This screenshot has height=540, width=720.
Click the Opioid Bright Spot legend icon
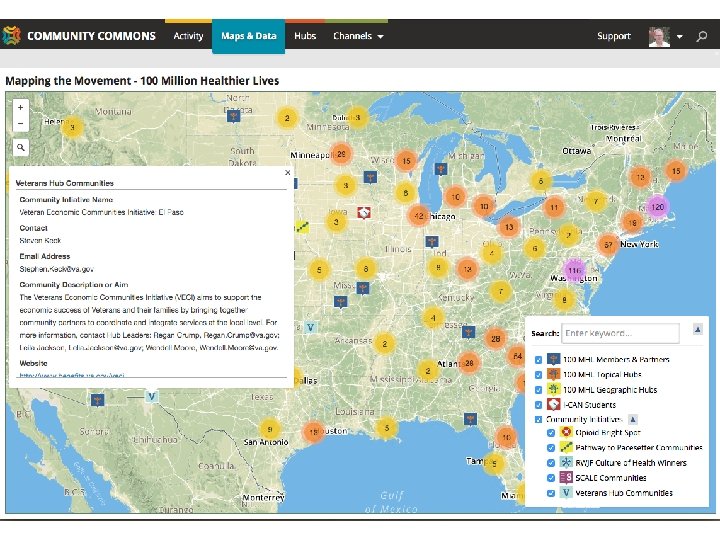(566, 432)
